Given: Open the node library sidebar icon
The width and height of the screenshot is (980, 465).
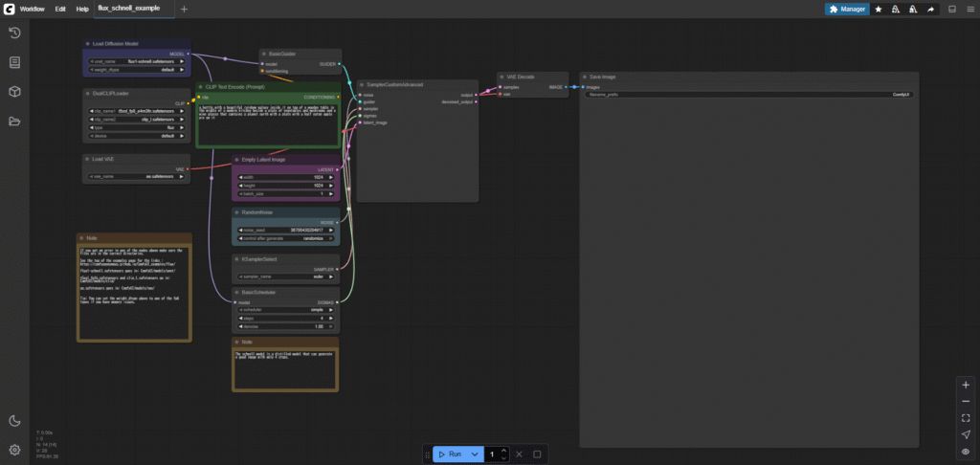Looking at the screenshot, I should coord(14,62).
